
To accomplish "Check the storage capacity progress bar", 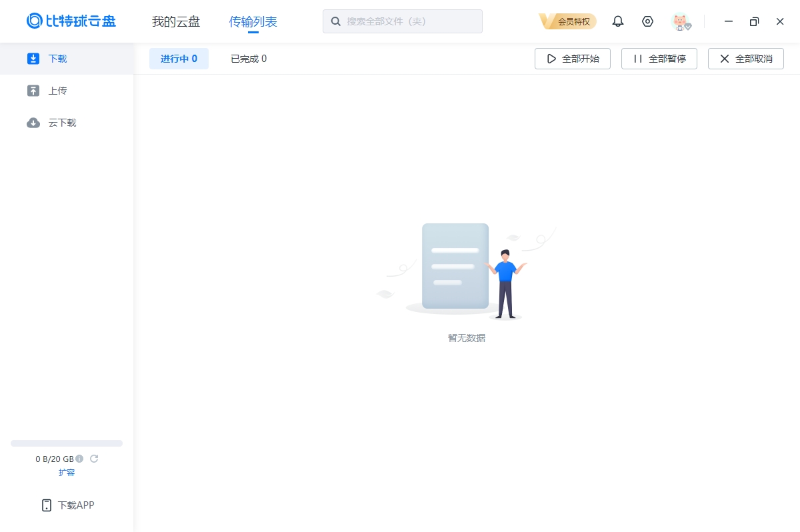I will pyautogui.click(x=67, y=443).
